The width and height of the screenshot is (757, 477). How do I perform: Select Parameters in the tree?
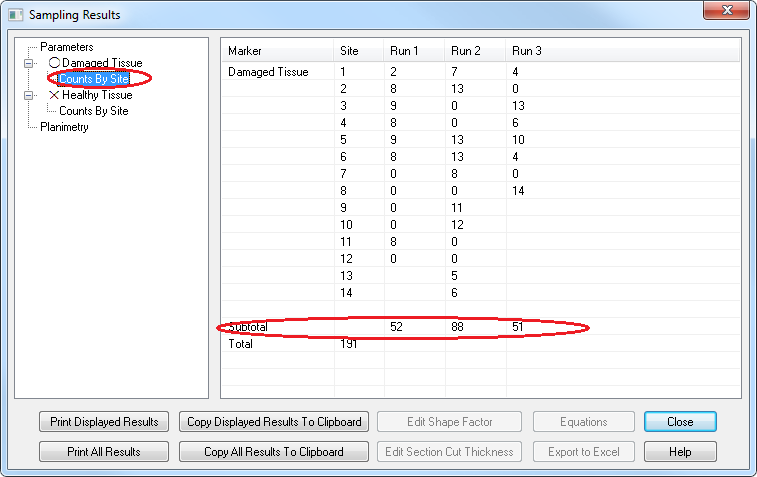pyautogui.click(x=66, y=47)
